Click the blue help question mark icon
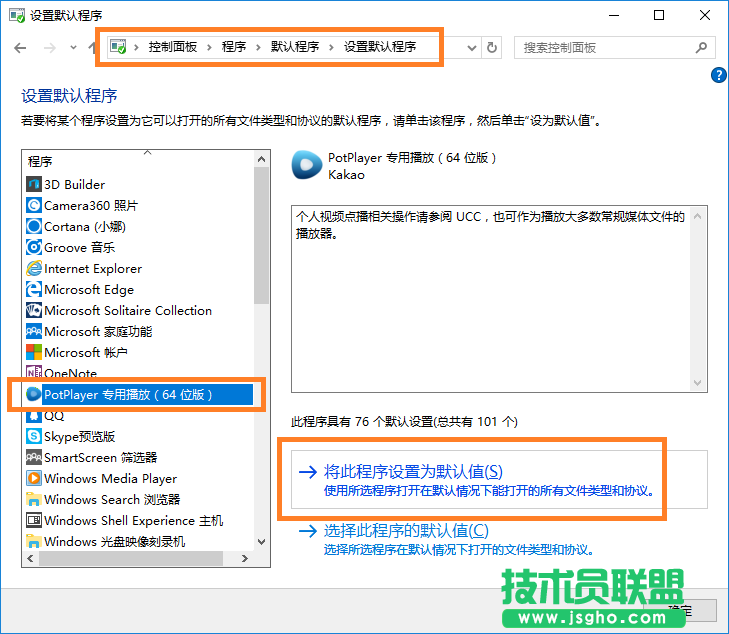Screen dimensions: 729x634 tap(719, 75)
